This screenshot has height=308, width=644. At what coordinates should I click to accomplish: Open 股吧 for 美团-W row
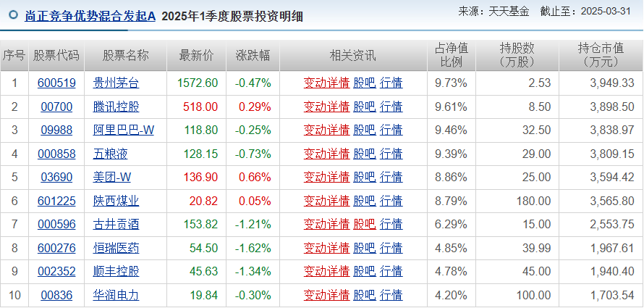pos(365,178)
